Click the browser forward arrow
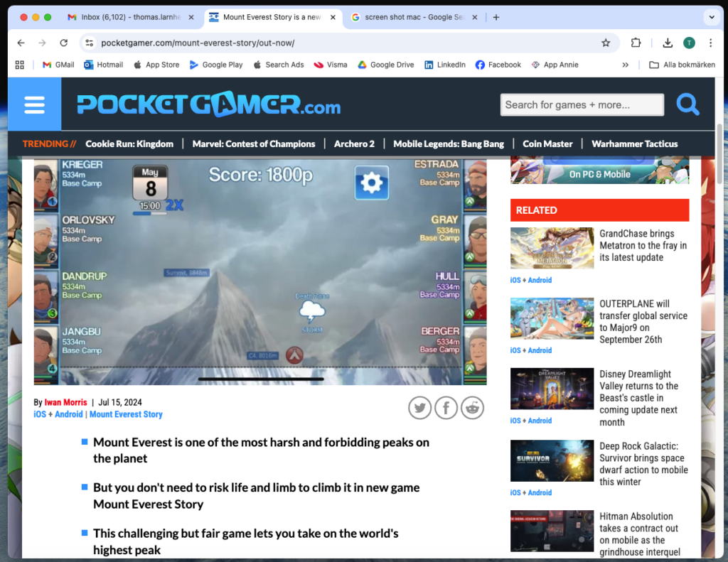 click(42, 43)
